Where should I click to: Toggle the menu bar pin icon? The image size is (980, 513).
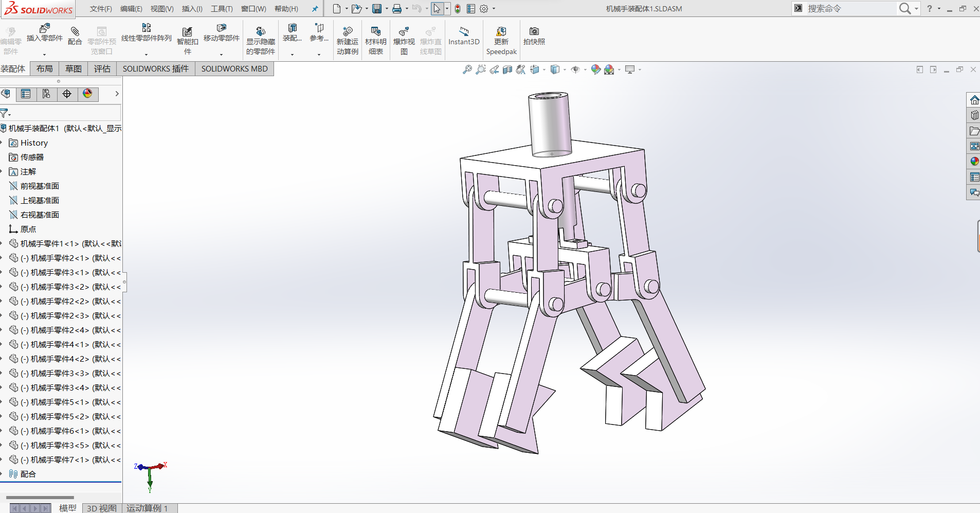(315, 9)
